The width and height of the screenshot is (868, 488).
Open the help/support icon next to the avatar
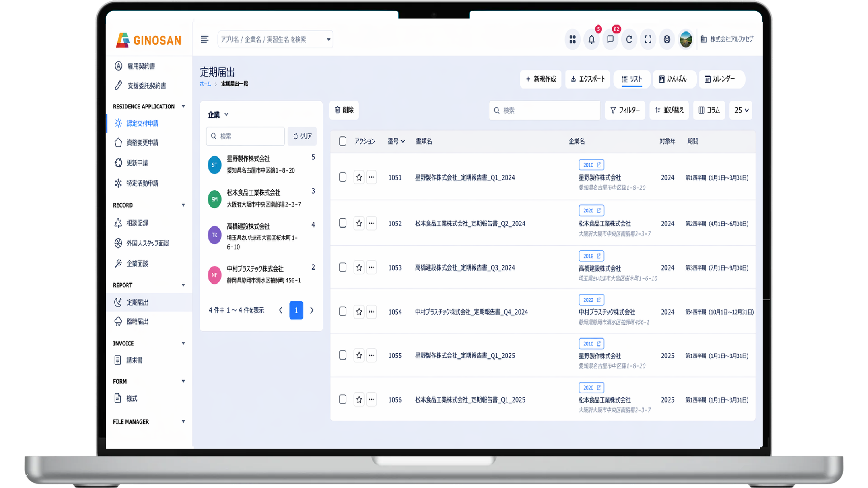click(666, 39)
